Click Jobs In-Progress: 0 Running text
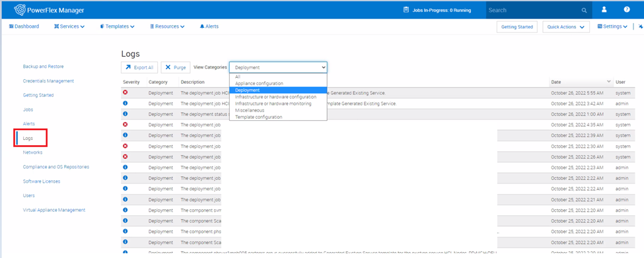Viewport: 644px width, 258px height. 441,11
